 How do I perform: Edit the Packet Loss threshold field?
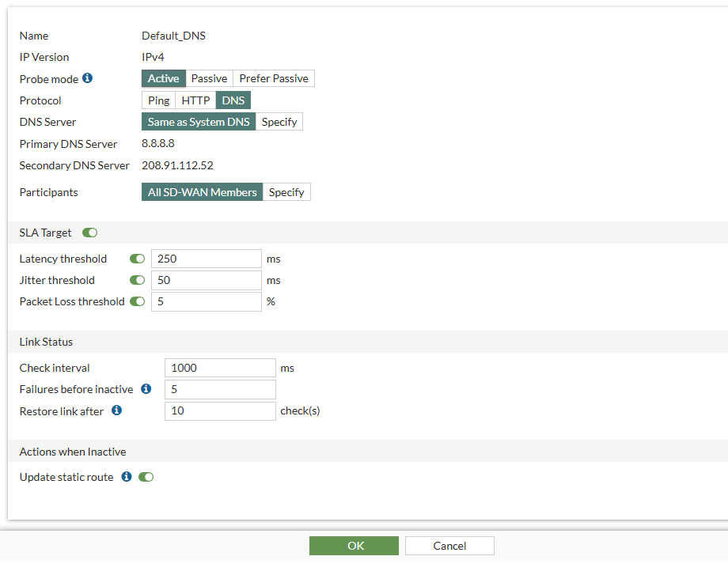[207, 301]
